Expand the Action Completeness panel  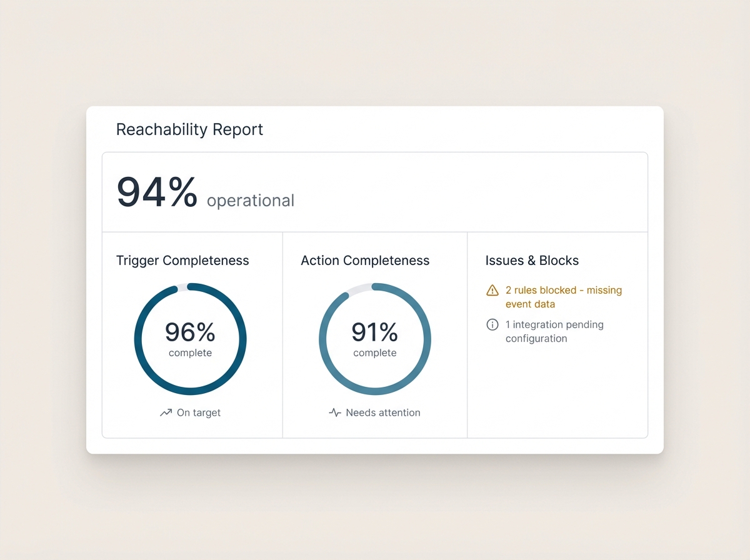coord(365,260)
